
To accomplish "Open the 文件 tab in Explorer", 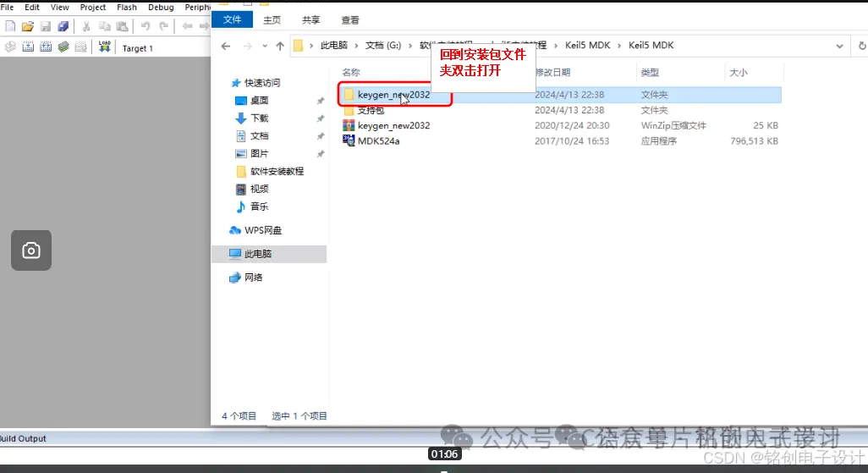I will [232, 19].
